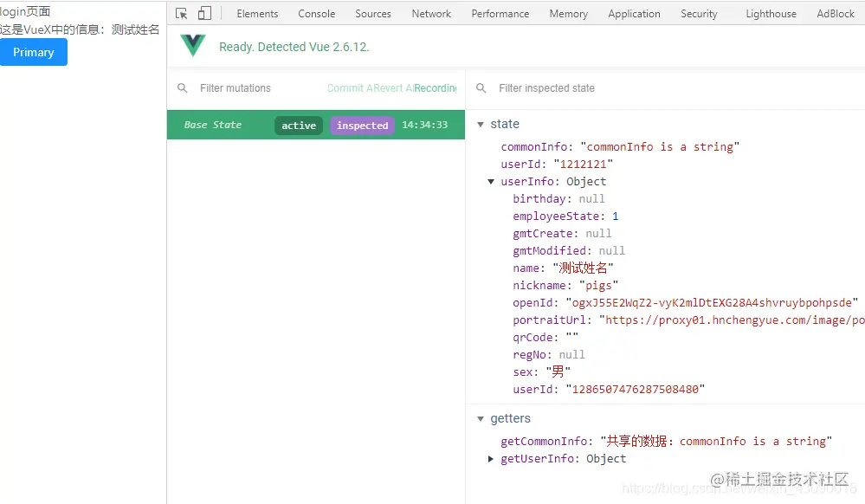Click the openId field value
The width and height of the screenshot is (865, 504).
point(713,302)
